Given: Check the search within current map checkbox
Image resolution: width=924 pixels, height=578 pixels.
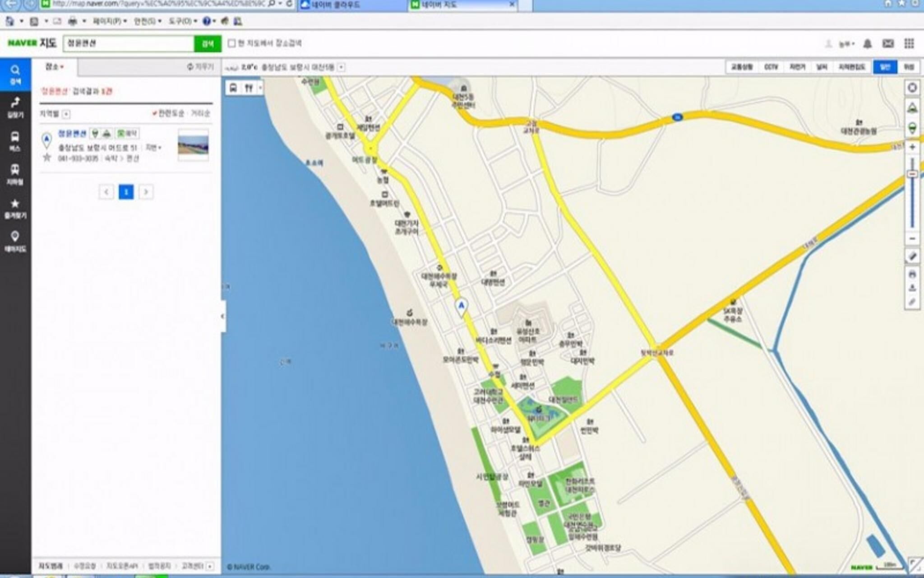Looking at the screenshot, I should [x=232, y=43].
